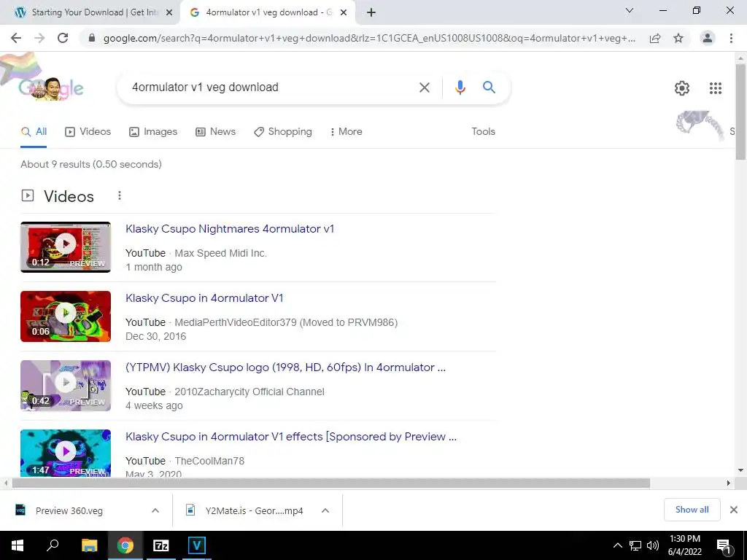Reload the current page

(63, 38)
